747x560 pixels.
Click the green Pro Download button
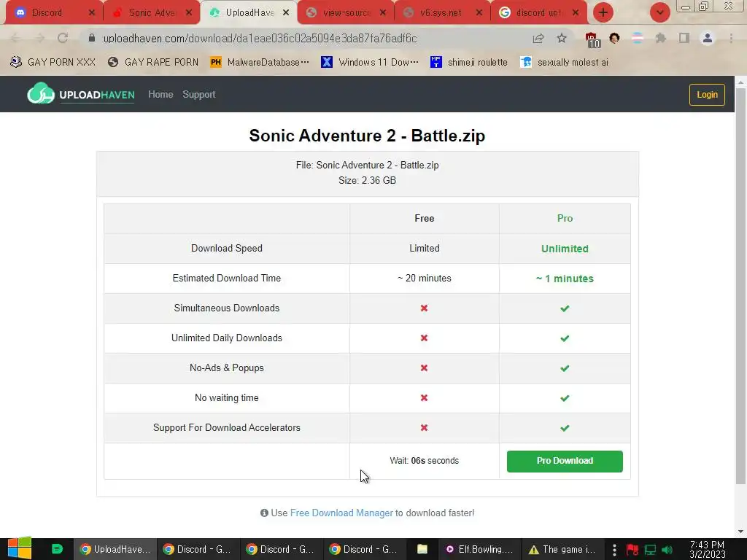pos(565,461)
